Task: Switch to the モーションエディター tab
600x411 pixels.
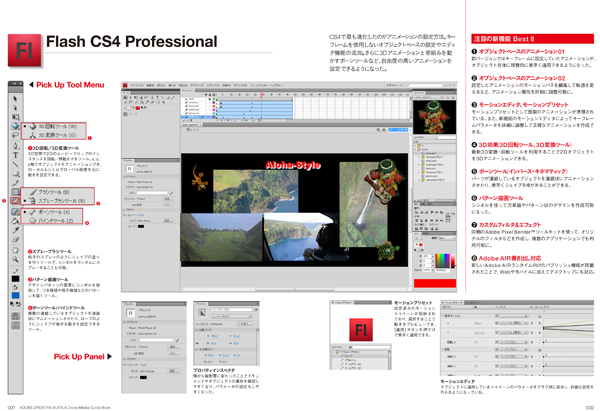Action: [452, 302]
